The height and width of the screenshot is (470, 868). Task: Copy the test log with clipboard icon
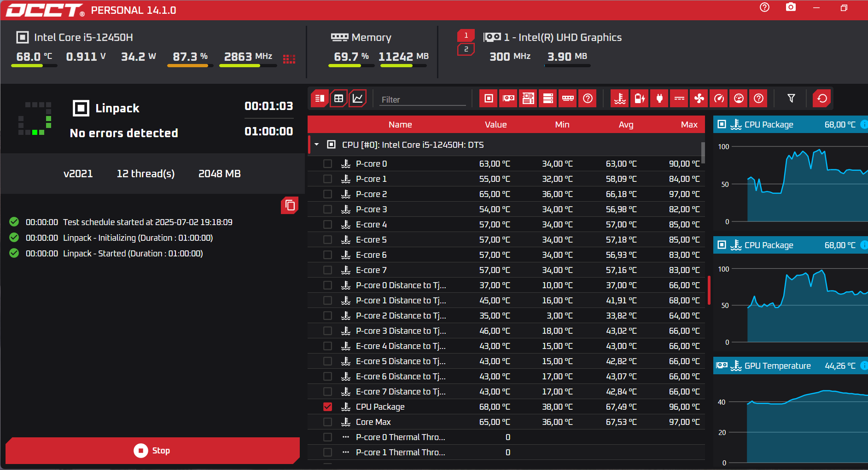290,205
